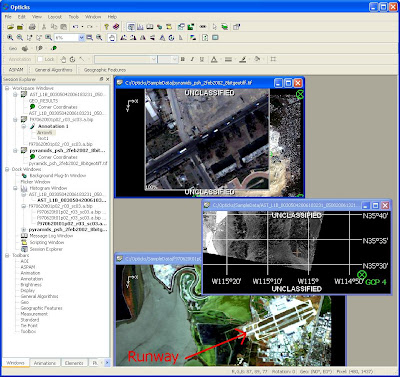Click the Bold formatting icon
This screenshot has height=377, width=400.
[183, 59]
